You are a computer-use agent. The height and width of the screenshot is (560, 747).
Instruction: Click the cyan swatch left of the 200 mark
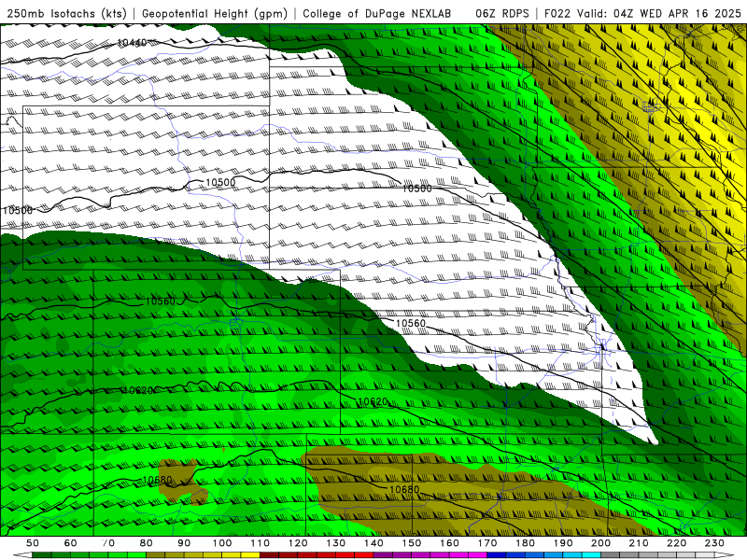(x=591, y=555)
